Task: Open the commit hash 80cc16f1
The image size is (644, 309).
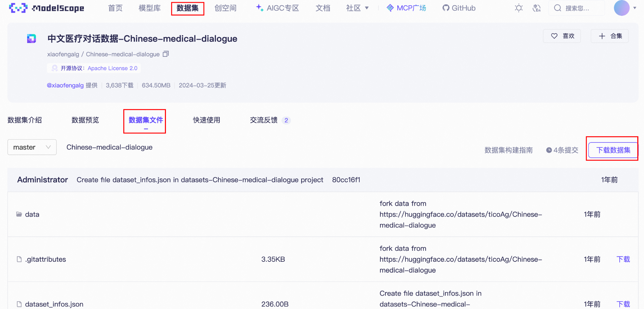Action: 346,180
